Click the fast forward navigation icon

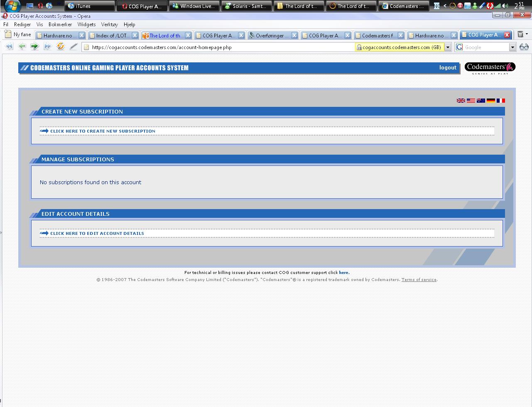click(x=48, y=47)
